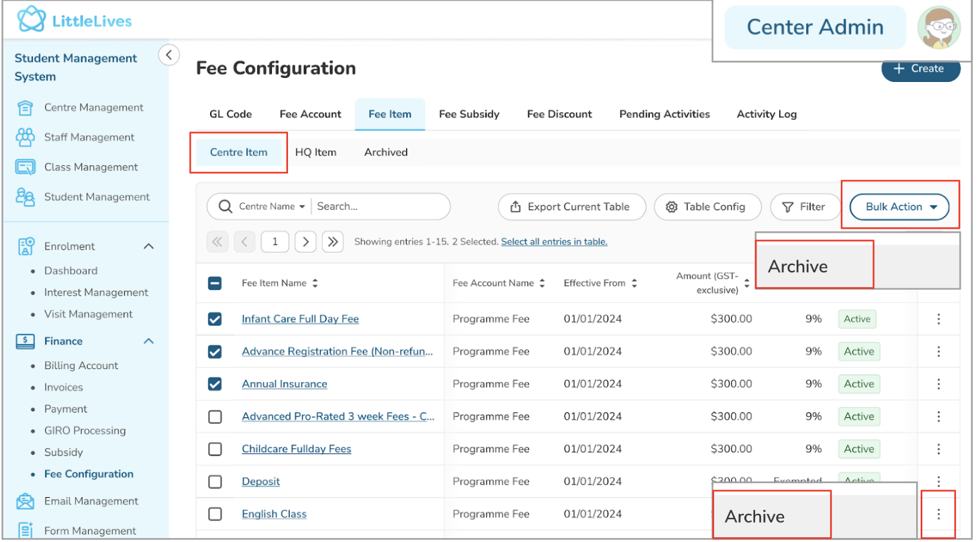Image resolution: width=980 pixels, height=542 pixels.
Task: Open the Bulk Action dropdown
Action: pos(899,207)
